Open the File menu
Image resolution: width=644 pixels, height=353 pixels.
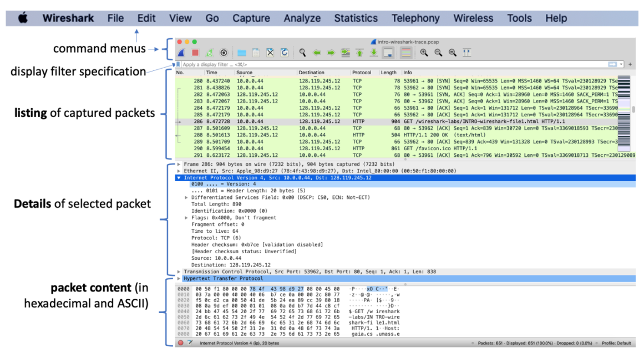(115, 18)
